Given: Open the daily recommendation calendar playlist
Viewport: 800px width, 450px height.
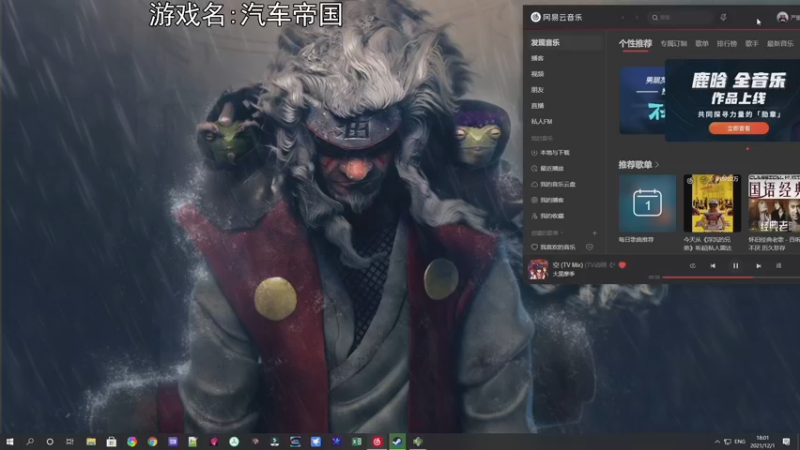Looking at the screenshot, I should tap(647, 203).
